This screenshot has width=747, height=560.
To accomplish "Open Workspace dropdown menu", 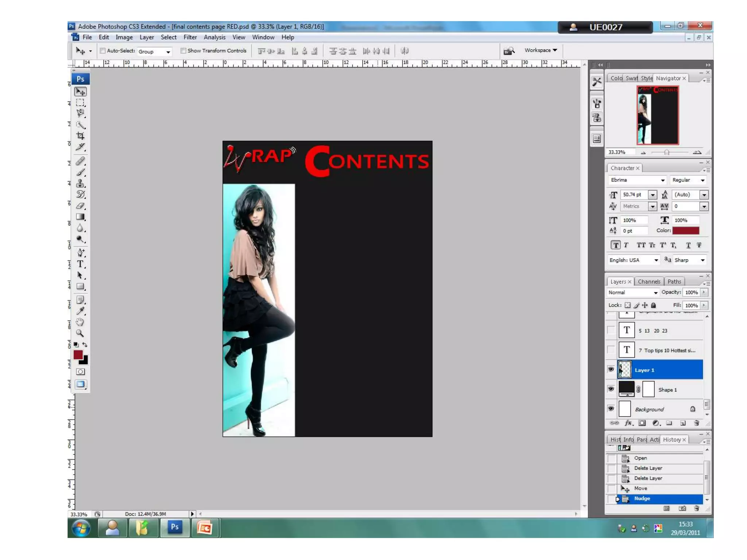I will click(541, 50).
